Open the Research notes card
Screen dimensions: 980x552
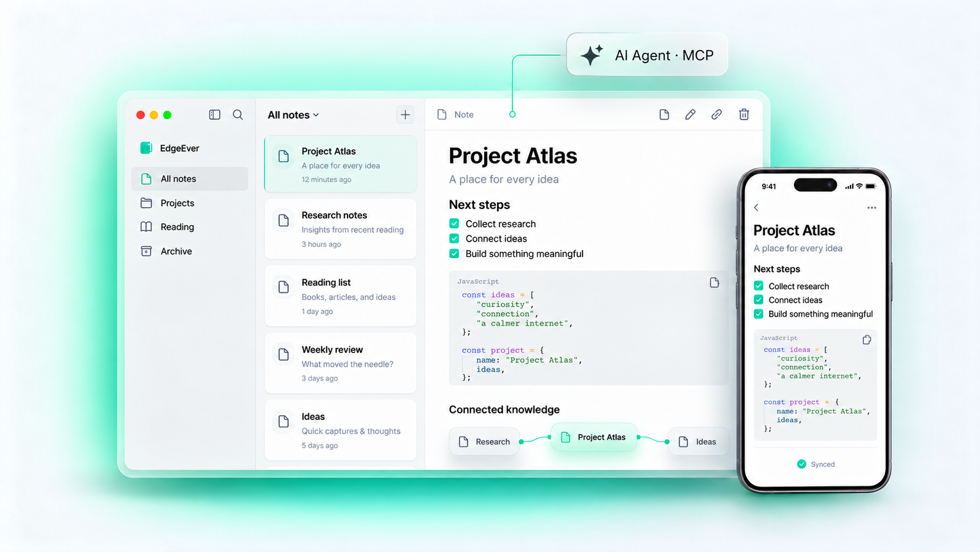click(x=341, y=229)
